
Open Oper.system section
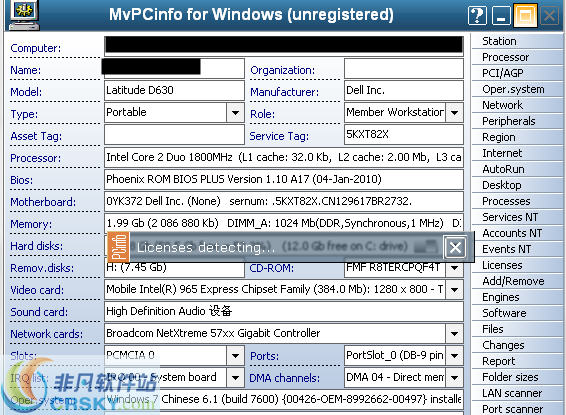(x=517, y=89)
